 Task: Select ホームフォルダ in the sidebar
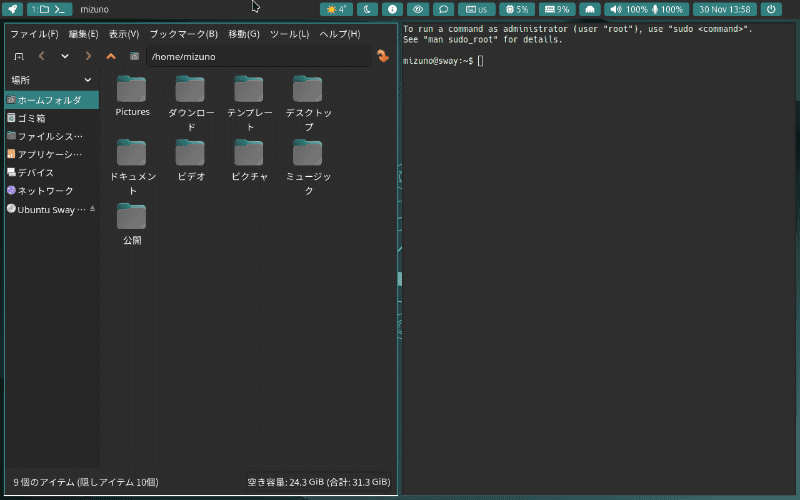(52, 100)
